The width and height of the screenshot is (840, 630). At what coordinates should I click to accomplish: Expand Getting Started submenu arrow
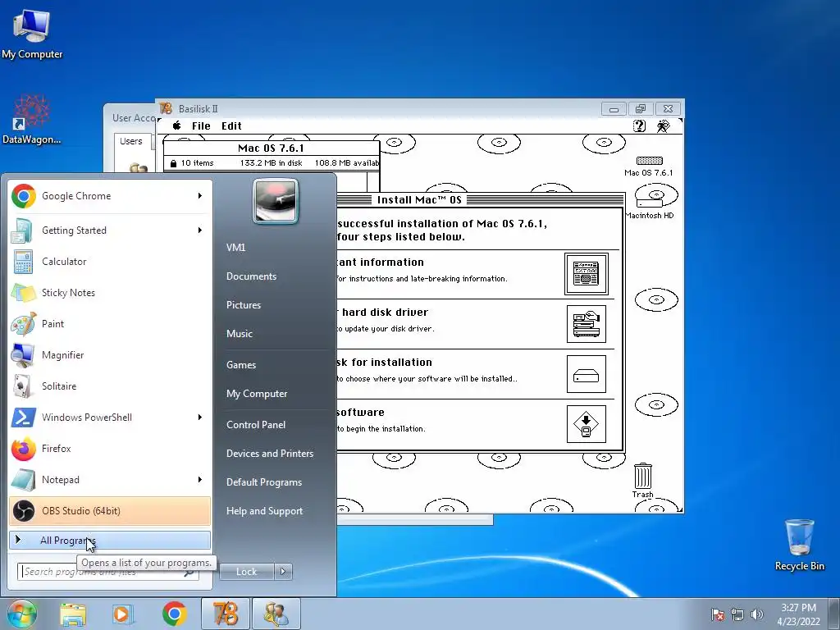click(x=200, y=231)
